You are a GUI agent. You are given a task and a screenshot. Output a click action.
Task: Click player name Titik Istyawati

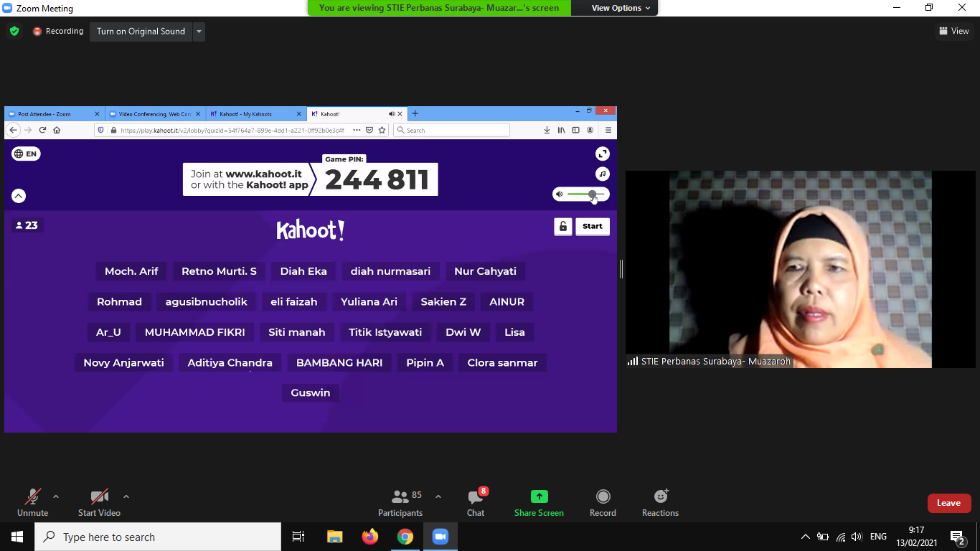coord(385,332)
